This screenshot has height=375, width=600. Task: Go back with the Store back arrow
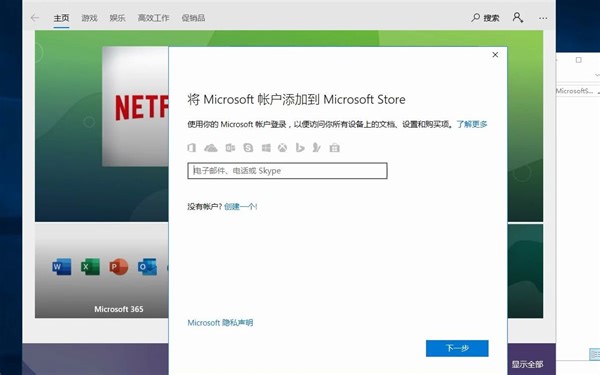click(35, 18)
